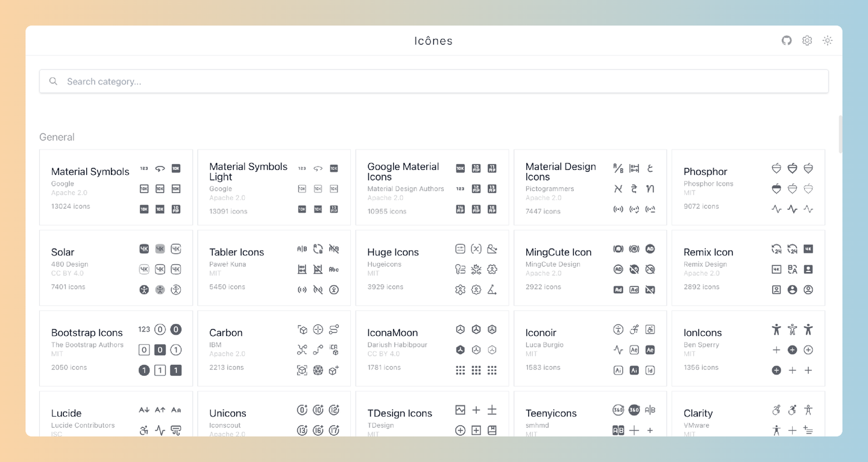Click the Aa icon in Lucide card
Viewport: 868px width, 462px height.
point(176,410)
